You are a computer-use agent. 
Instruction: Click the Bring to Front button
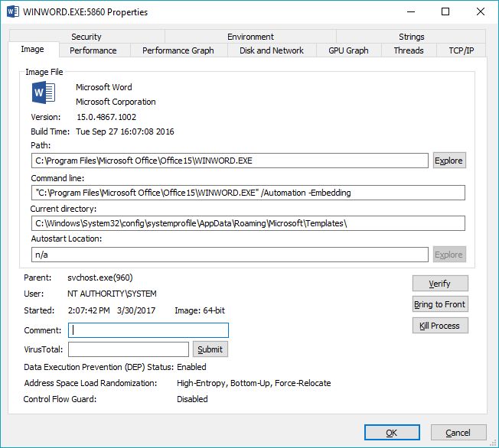[x=440, y=304]
